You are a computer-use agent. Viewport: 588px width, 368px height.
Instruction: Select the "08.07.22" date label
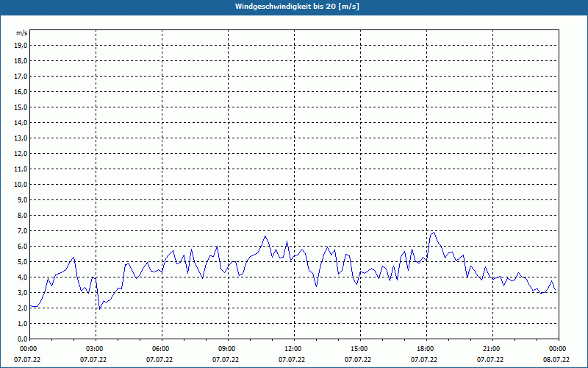tap(556, 360)
